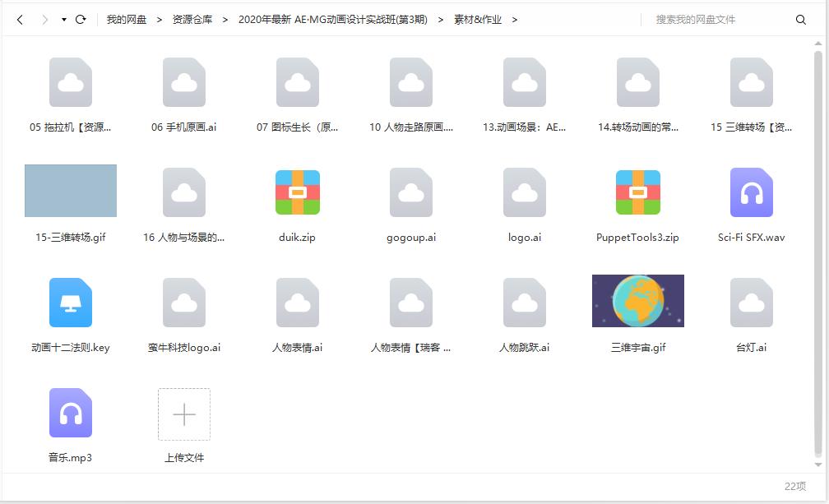Select the 人物表情【瑞客 file icon
The height and width of the screenshot is (504, 829).
pyautogui.click(x=411, y=303)
